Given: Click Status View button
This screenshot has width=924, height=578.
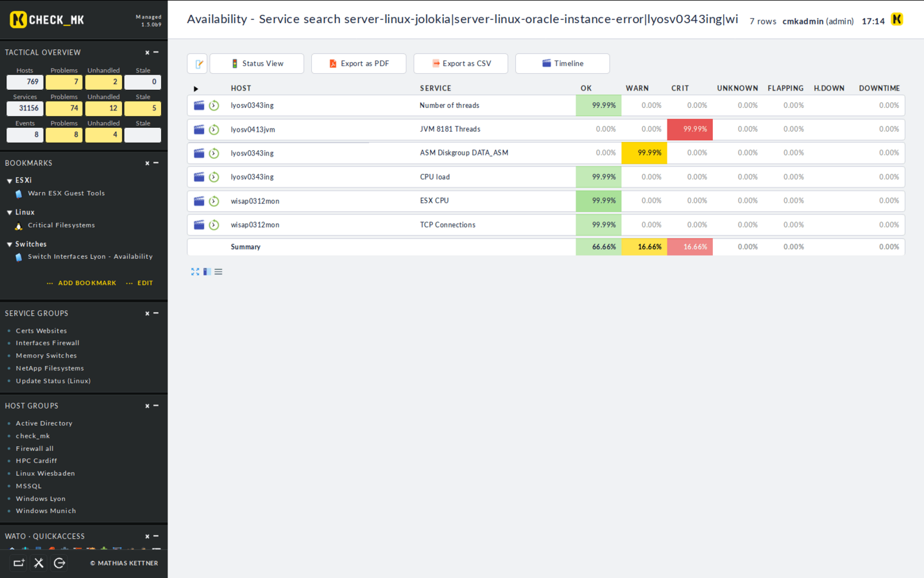Looking at the screenshot, I should (257, 64).
